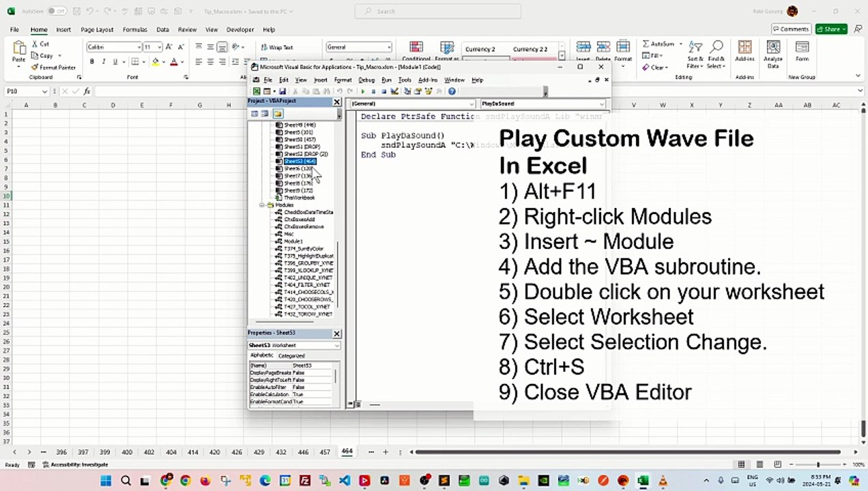Click View Object icon in Project pane

[265, 114]
